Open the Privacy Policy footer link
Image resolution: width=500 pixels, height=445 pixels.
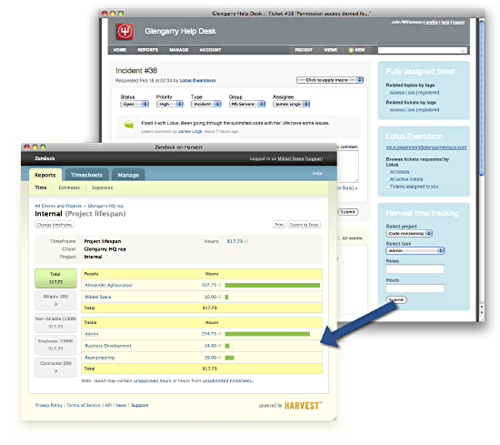49,405
